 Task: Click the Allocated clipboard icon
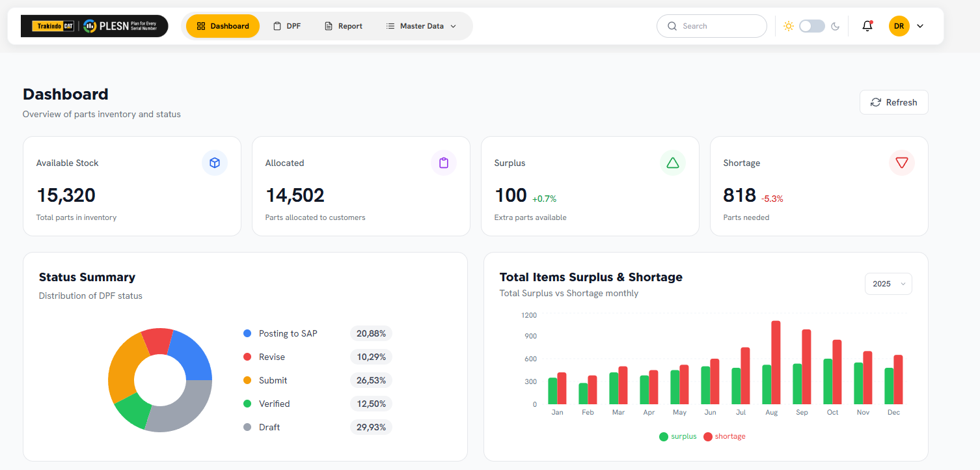click(x=444, y=163)
